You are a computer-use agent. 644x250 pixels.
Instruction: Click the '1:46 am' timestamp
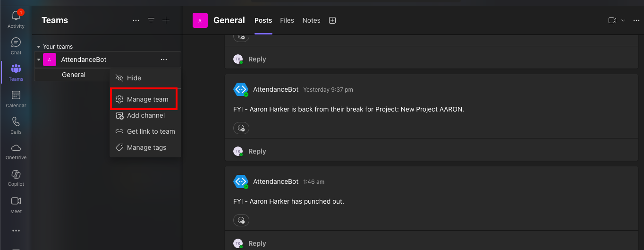click(314, 182)
